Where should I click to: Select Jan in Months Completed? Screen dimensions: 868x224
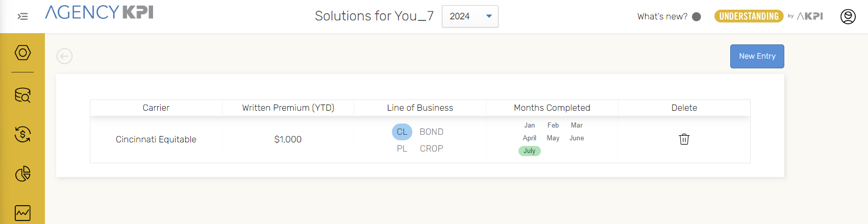[x=529, y=125]
